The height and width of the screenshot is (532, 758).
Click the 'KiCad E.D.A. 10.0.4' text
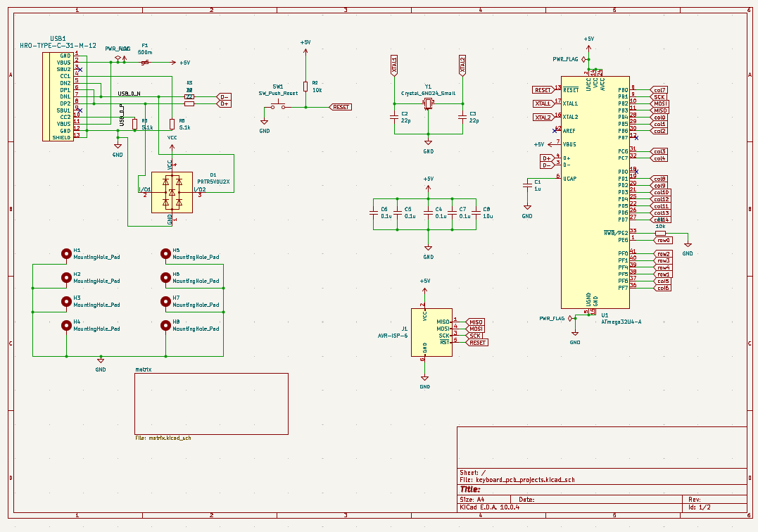click(x=490, y=507)
